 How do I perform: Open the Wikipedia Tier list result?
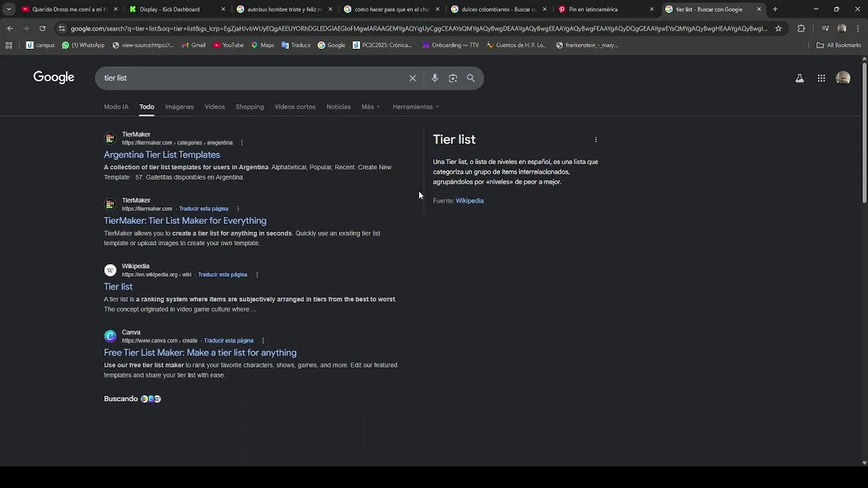click(x=118, y=287)
